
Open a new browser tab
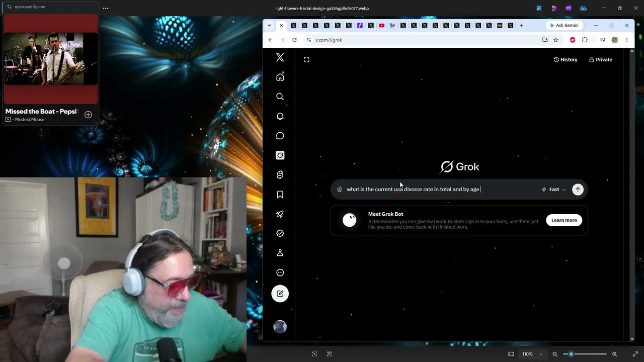point(521,25)
